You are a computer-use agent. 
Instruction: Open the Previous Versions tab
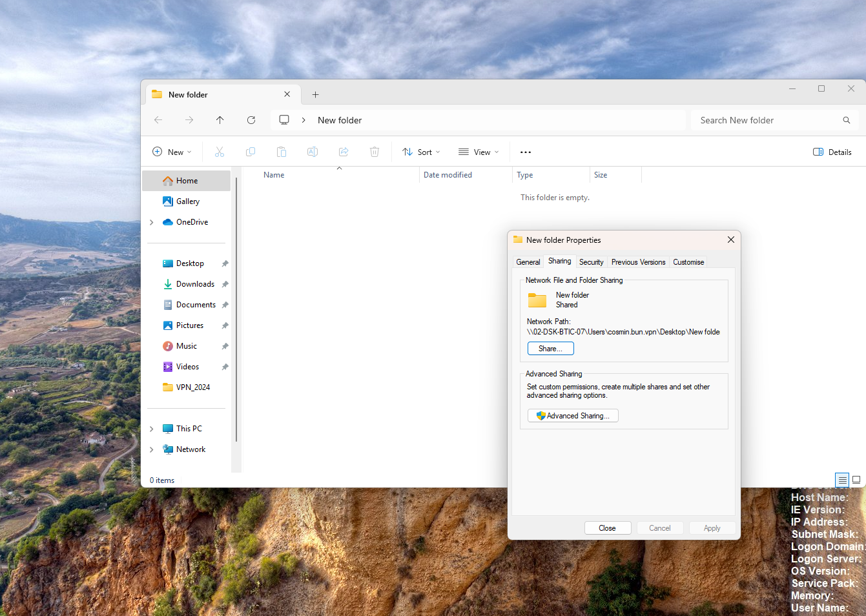click(x=638, y=262)
